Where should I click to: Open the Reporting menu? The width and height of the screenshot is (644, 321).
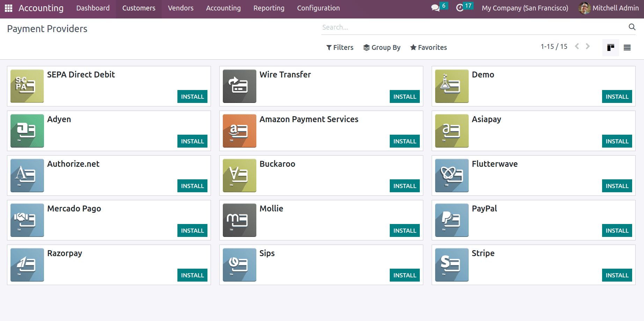pos(269,8)
